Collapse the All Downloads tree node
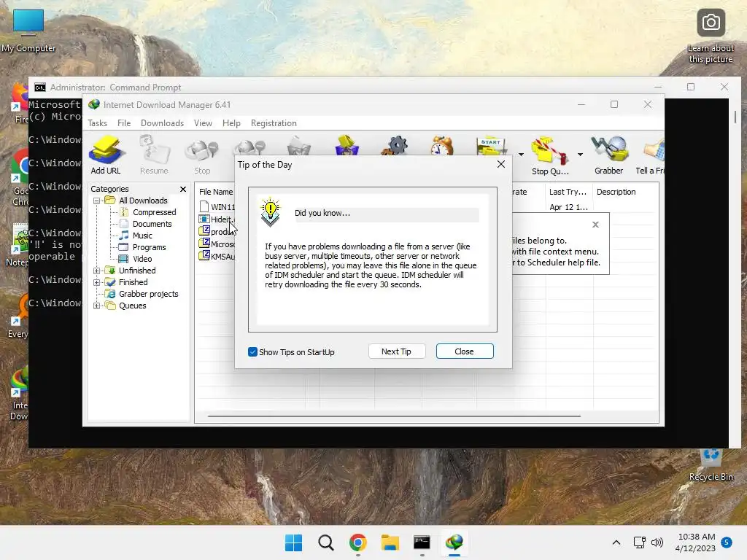Viewport: 747px width, 560px height. [97, 201]
